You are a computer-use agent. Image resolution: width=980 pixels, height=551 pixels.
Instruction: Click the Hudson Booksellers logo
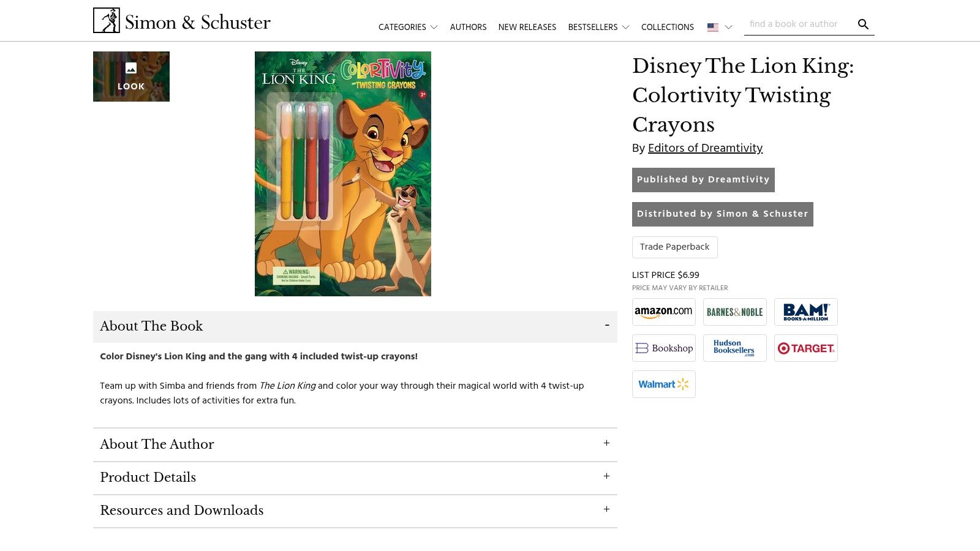(x=734, y=348)
